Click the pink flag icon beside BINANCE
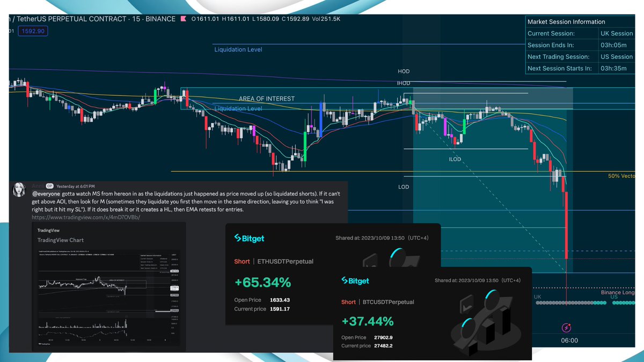 (183, 19)
